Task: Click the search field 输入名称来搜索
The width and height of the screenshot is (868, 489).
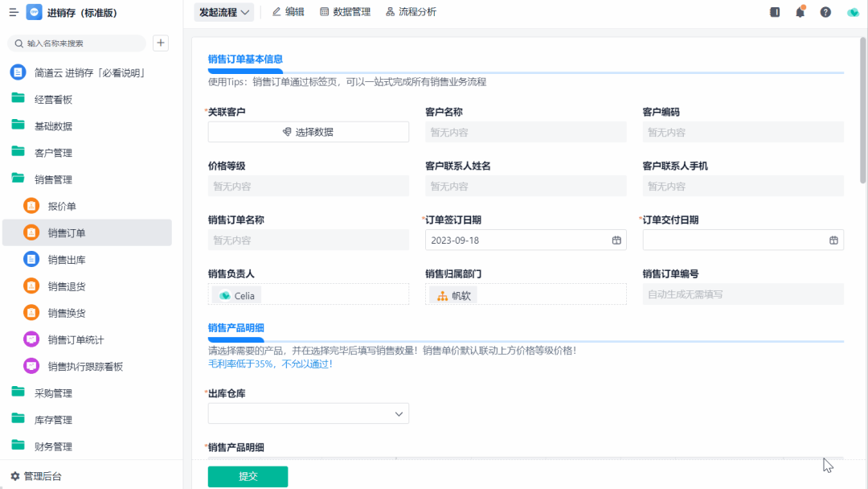Action: pyautogui.click(x=77, y=43)
